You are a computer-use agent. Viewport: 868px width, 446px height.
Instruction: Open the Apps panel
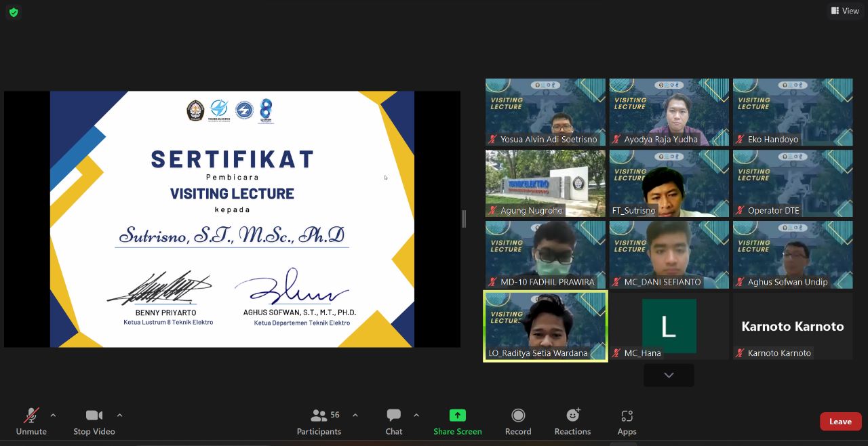pos(627,422)
